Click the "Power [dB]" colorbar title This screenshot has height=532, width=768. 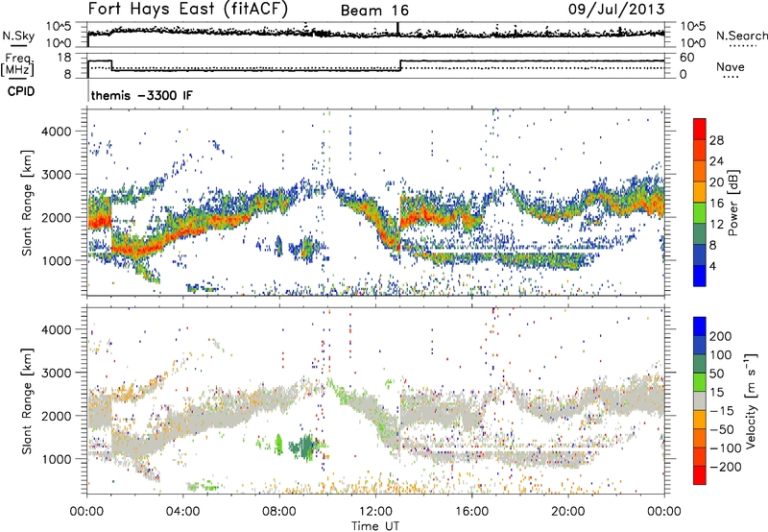pyautogui.click(x=732, y=203)
